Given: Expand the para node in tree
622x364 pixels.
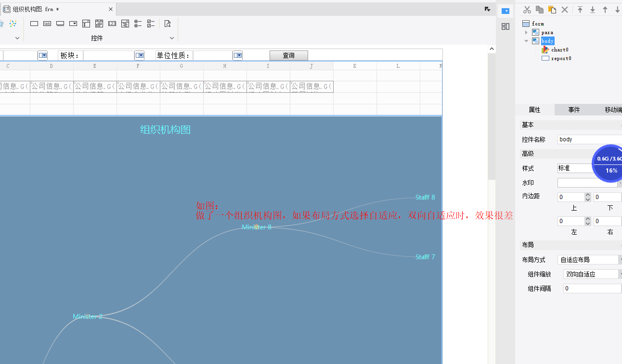Looking at the screenshot, I should click(526, 33).
